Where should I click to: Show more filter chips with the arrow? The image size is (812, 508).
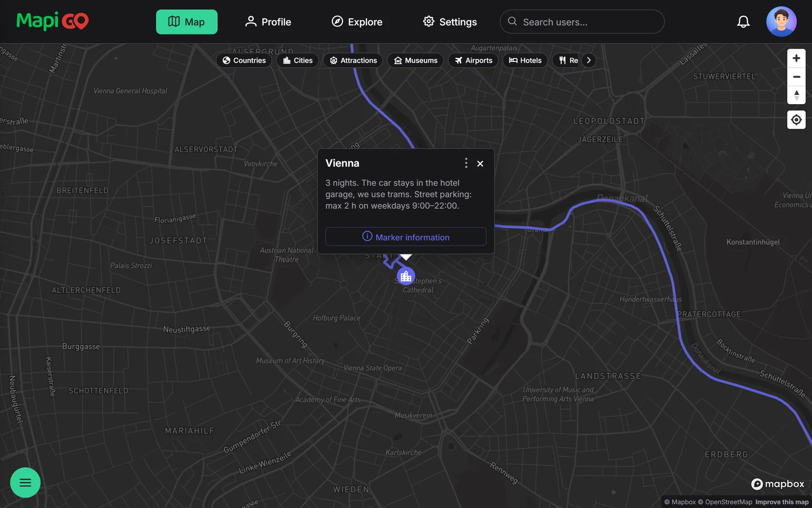coord(589,60)
